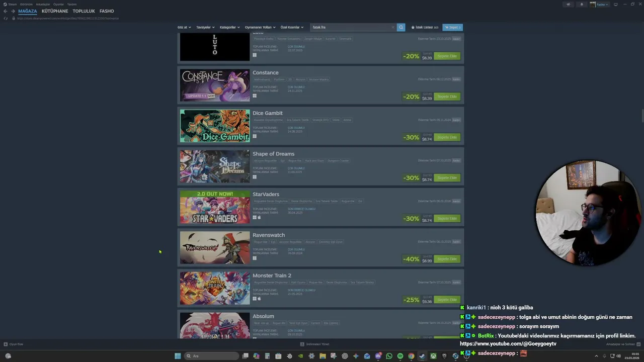Screen dimensions: 644x362
Task: Add Ravenswatch to cart with Sepete Ekle
Action: point(447,259)
